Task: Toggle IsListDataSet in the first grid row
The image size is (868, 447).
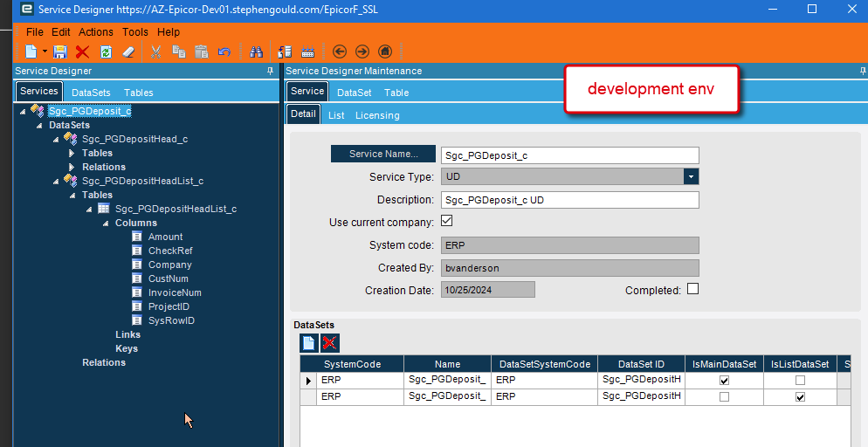Action: pos(801,381)
